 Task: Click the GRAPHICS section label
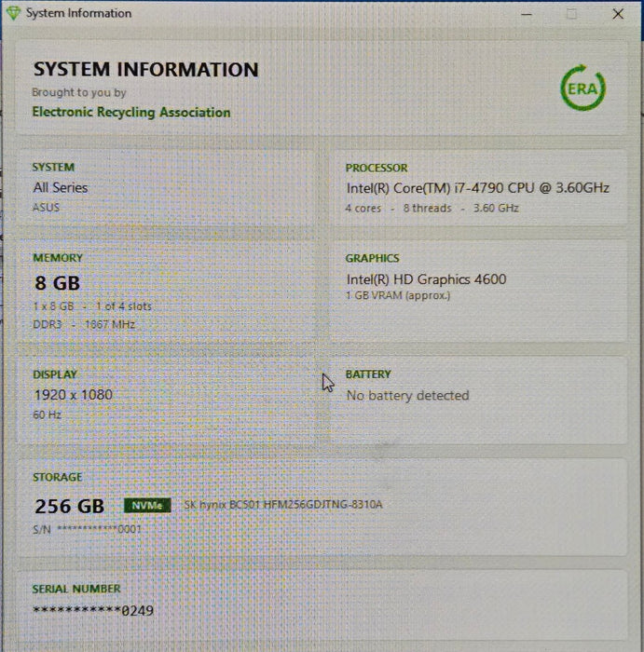click(x=373, y=258)
